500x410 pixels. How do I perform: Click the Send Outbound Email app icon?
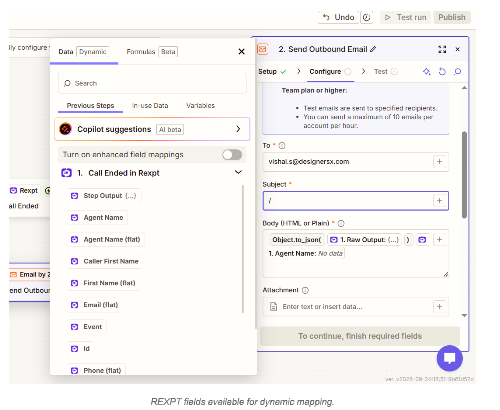(263, 49)
